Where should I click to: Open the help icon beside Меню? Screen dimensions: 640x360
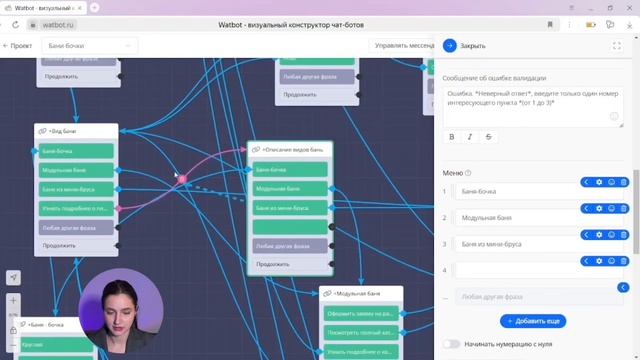point(468,173)
